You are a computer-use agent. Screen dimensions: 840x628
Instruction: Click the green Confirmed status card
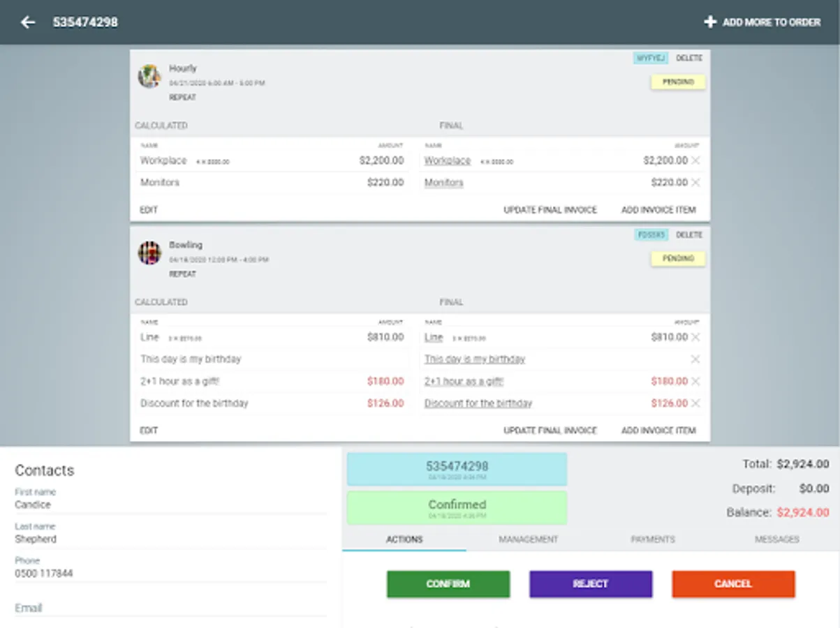[x=457, y=507]
